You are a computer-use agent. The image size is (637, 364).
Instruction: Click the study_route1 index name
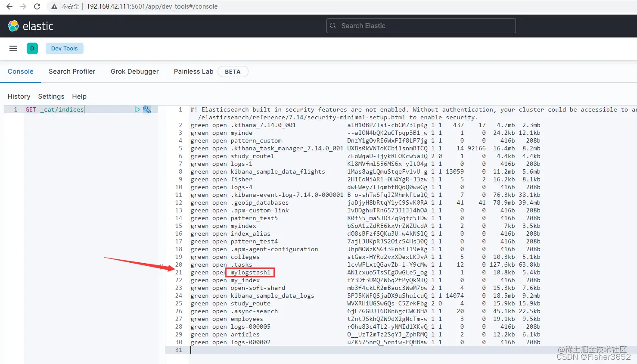252,156
